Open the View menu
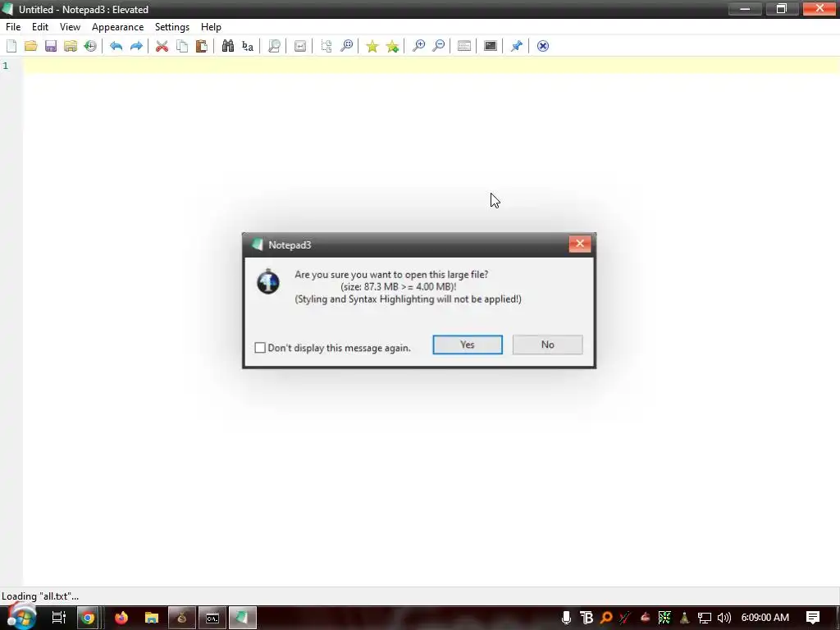Viewport: 840px width, 630px height. pos(71,27)
